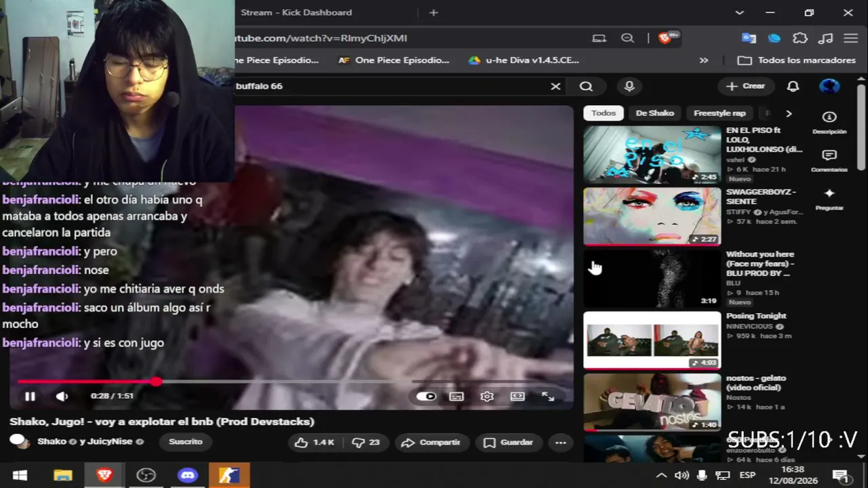Dislike the video (23)

click(x=366, y=443)
